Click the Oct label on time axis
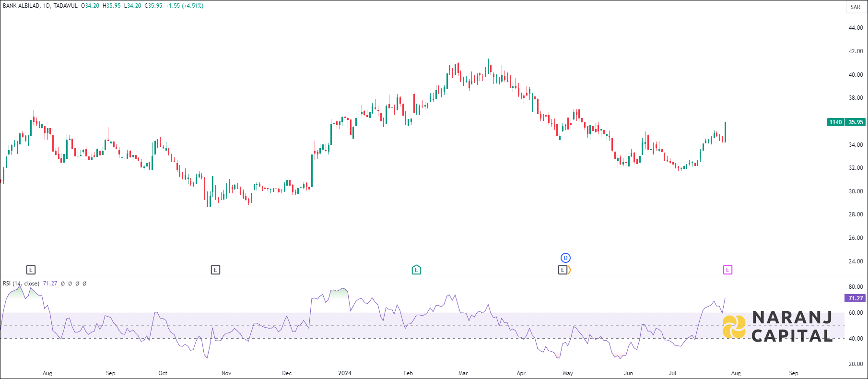This screenshot has height=379, width=868. (163, 373)
